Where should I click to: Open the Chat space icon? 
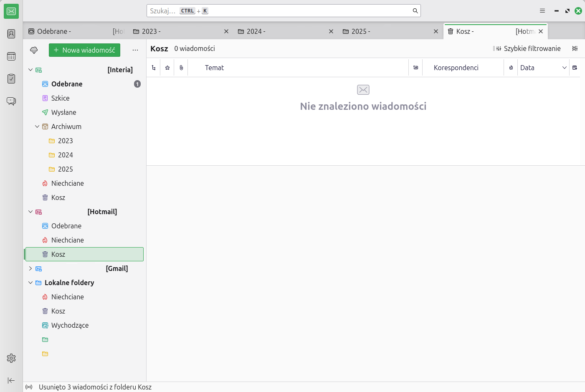pyautogui.click(x=11, y=101)
